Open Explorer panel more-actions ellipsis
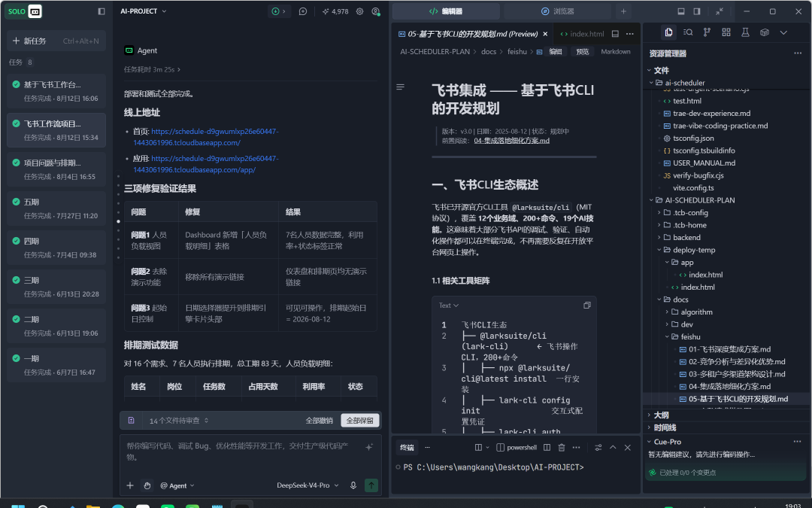812x508 pixels. [x=798, y=53]
